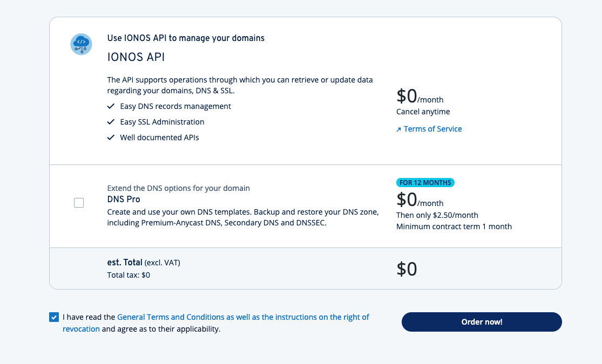Screen dimensions: 602x364
Task: Click the IONOS API cloud icon
Action: point(81,44)
